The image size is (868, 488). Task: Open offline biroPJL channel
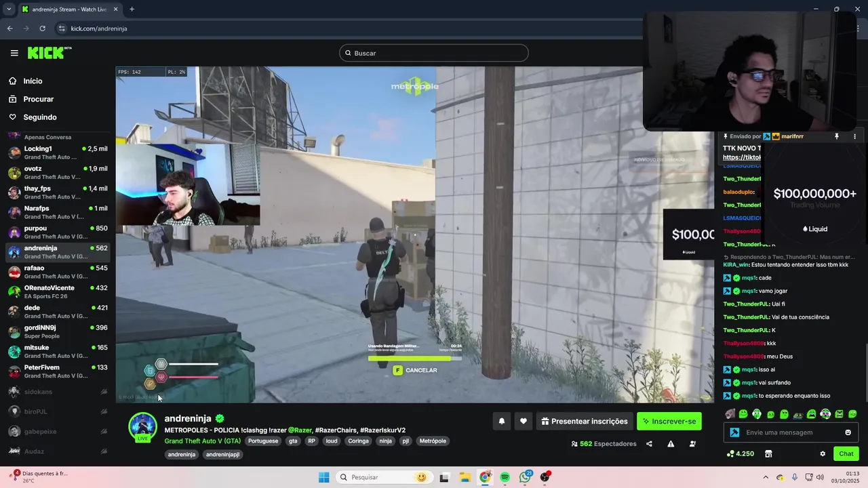[58, 411]
